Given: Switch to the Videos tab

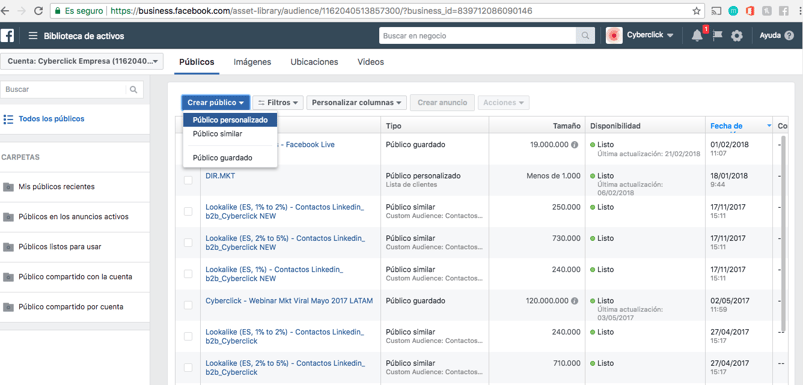Looking at the screenshot, I should pos(371,62).
